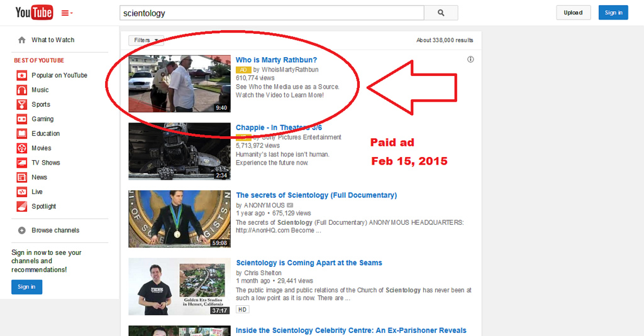
Task: Click About 338,000 results text
Action: click(445, 40)
